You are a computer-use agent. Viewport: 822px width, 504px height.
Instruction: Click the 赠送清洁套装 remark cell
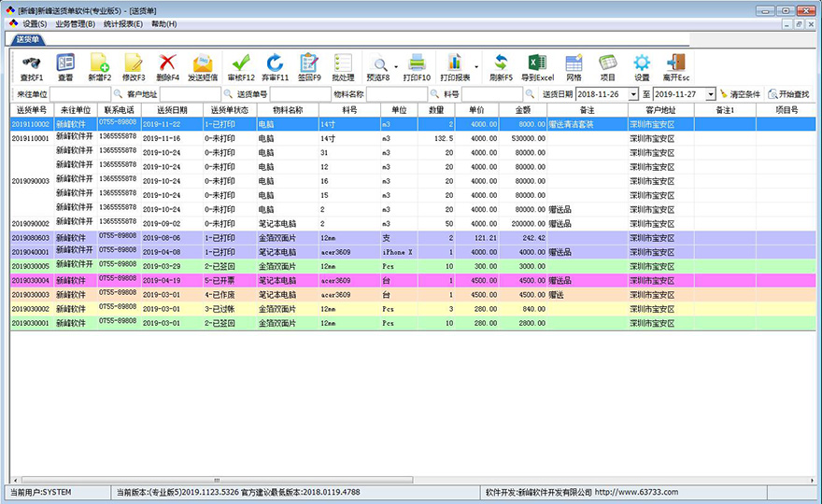[588, 124]
